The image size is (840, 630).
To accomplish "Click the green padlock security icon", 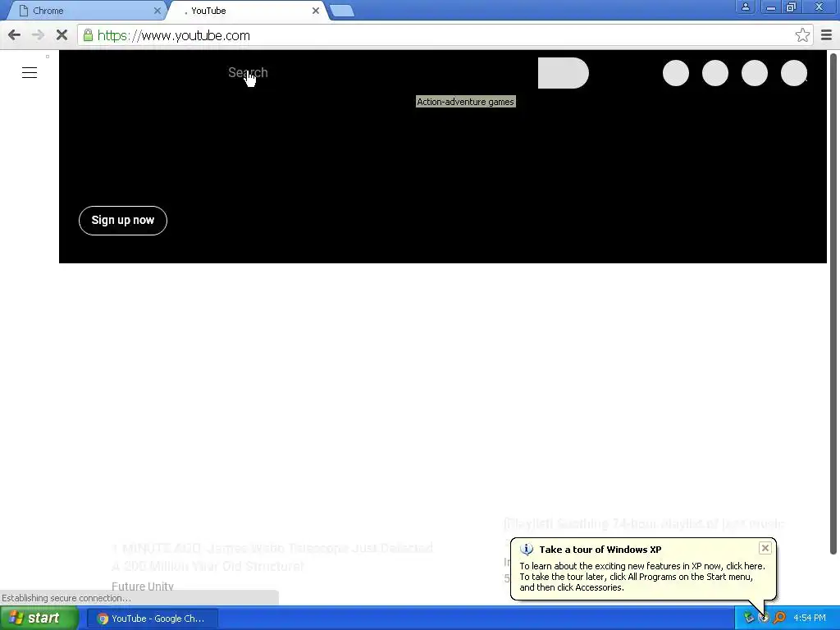I will [88, 35].
